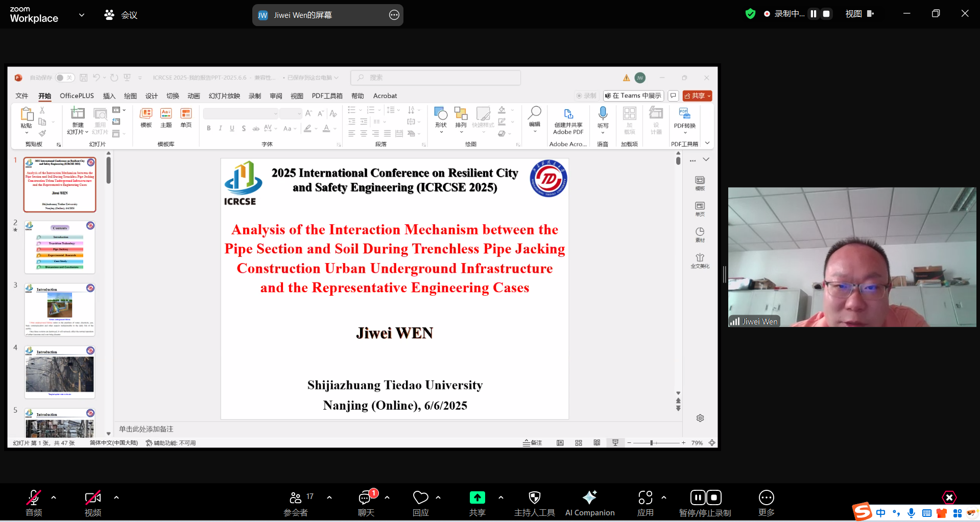Open text highlight color
The width and height of the screenshot is (980, 522).
pyautogui.click(x=307, y=128)
